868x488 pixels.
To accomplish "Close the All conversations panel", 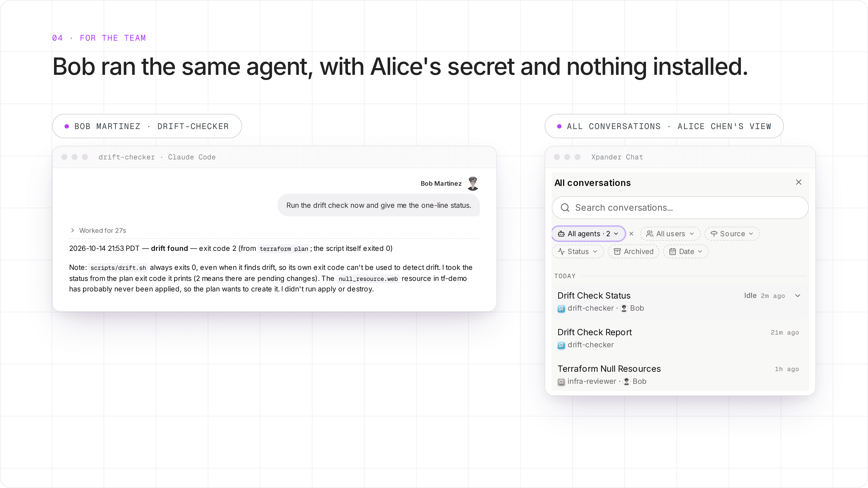I will 798,182.
